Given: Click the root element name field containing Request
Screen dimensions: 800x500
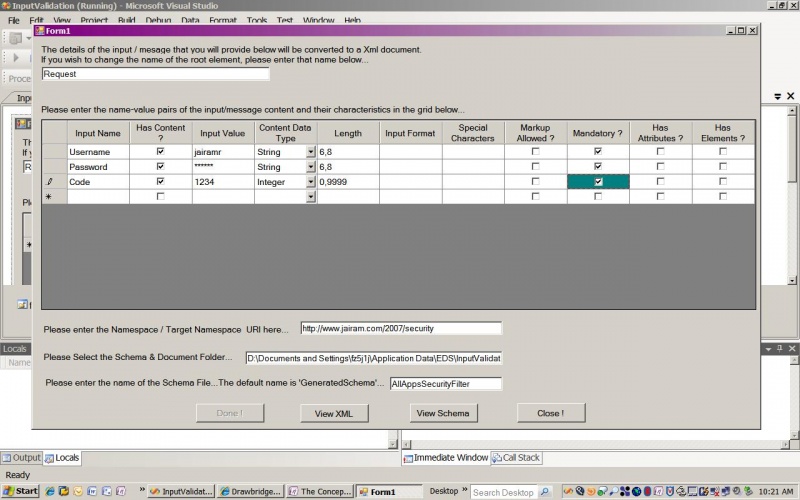Looking at the screenshot, I should [x=156, y=74].
